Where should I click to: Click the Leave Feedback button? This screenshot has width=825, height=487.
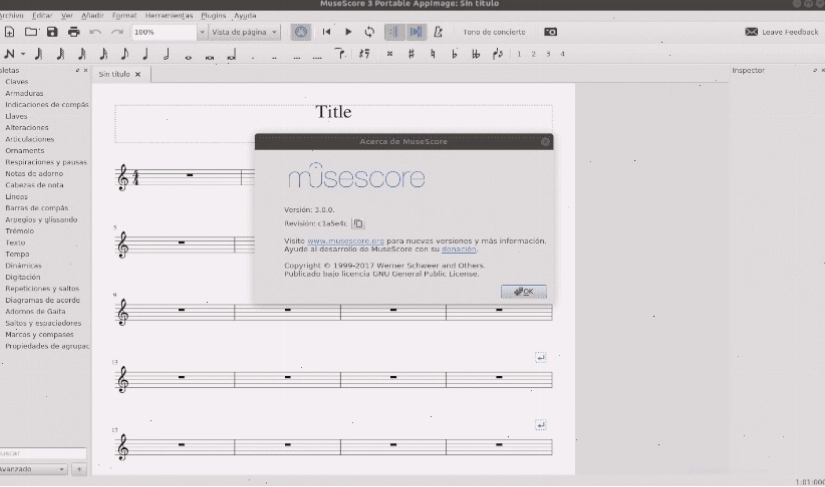(782, 32)
